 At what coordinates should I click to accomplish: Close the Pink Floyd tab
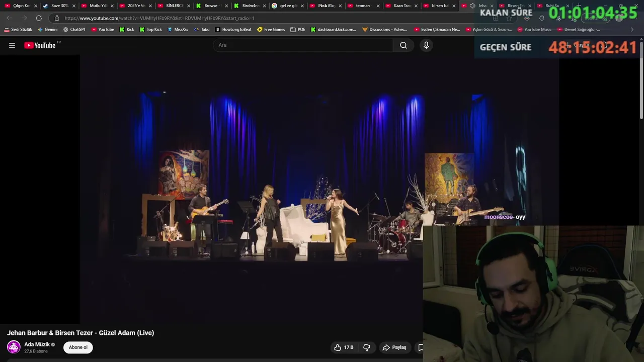(x=341, y=6)
